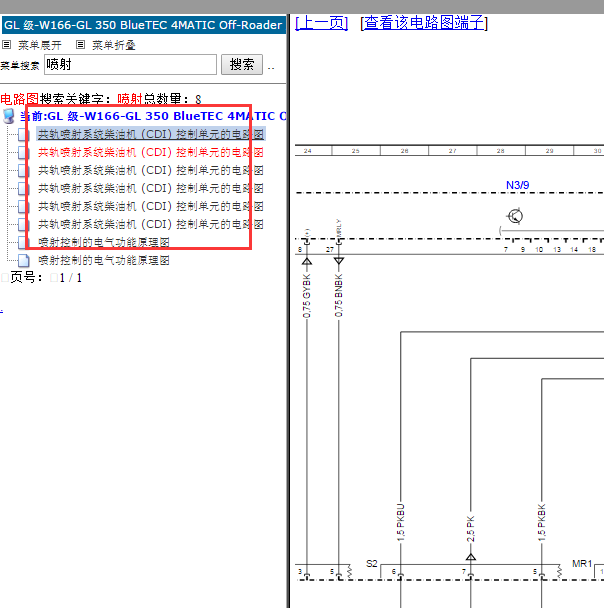Click column number 26 in diagram ruler
The image size is (604, 608).
point(404,151)
